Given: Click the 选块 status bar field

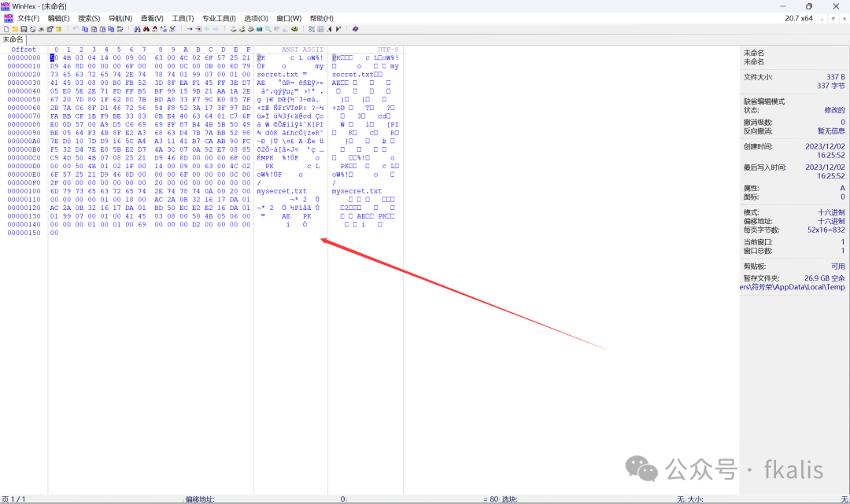Looking at the screenshot, I should 509,499.
